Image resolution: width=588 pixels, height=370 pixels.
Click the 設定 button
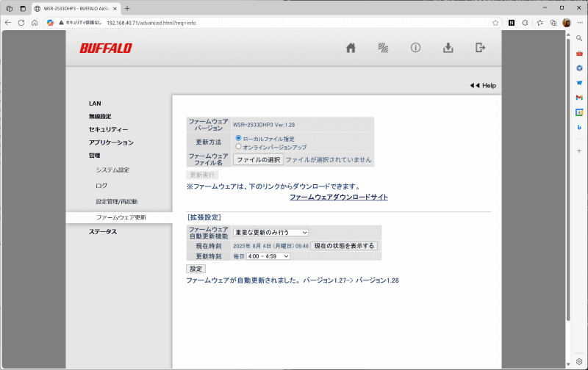[x=196, y=269]
